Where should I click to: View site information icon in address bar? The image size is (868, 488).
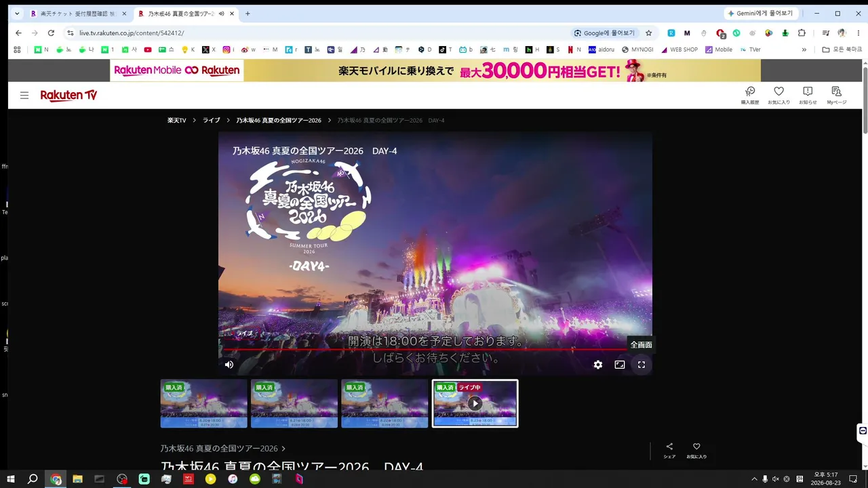[70, 33]
